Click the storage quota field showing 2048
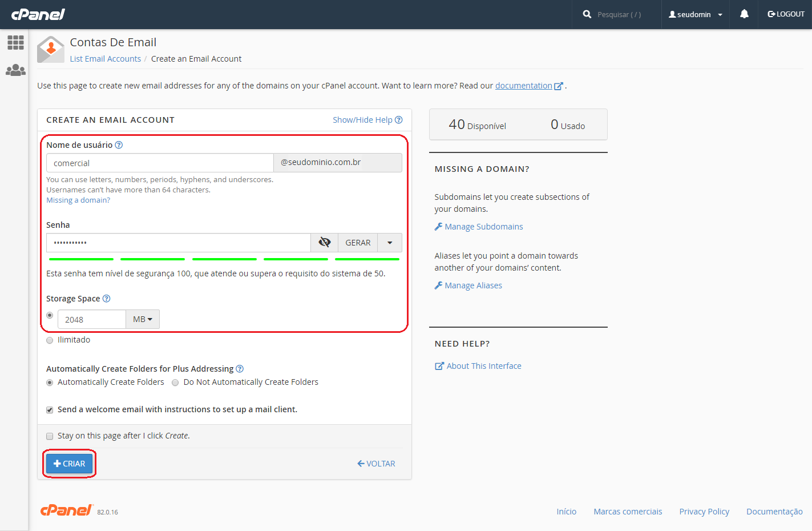Screen dimensions: 812x531 [x=92, y=319]
